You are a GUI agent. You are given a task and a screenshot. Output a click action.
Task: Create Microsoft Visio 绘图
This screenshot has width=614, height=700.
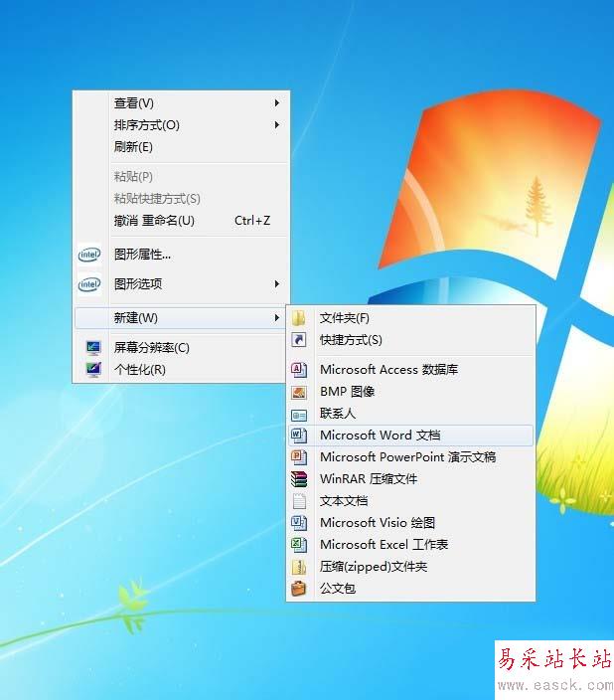(x=411, y=522)
